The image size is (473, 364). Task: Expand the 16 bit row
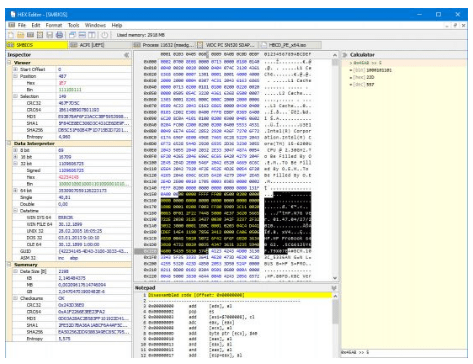tap(15, 157)
